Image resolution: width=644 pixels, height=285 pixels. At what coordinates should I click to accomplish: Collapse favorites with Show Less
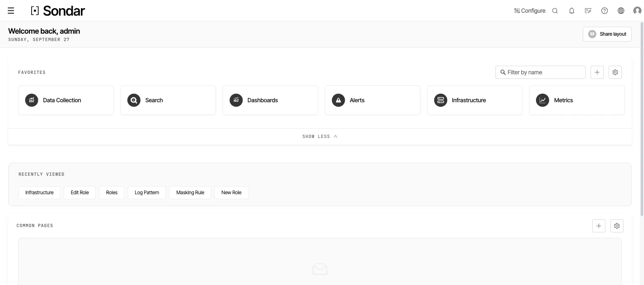[x=320, y=136]
